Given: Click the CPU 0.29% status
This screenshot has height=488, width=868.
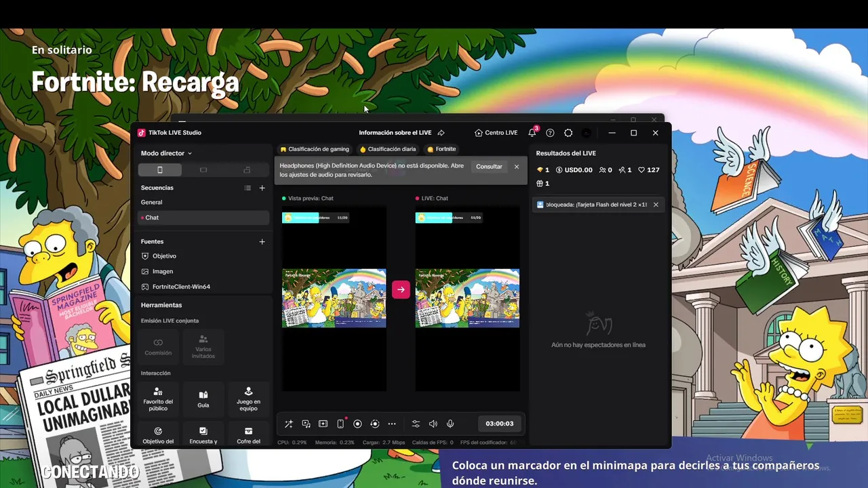Looking at the screenshot, I should click(x=292, y=443).
